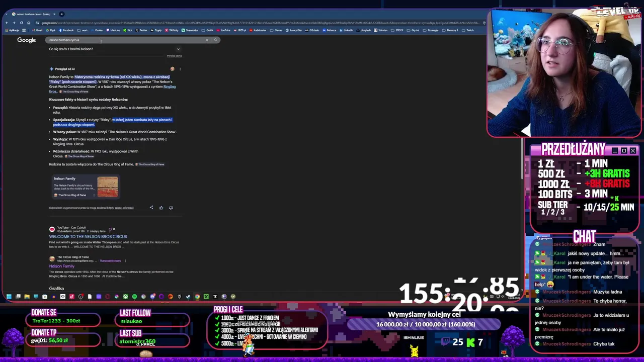The height and width of the screenshot is (362, 644).
Task: Open the 'Norwegia' bookmarks folder
Action: [430, 30]
